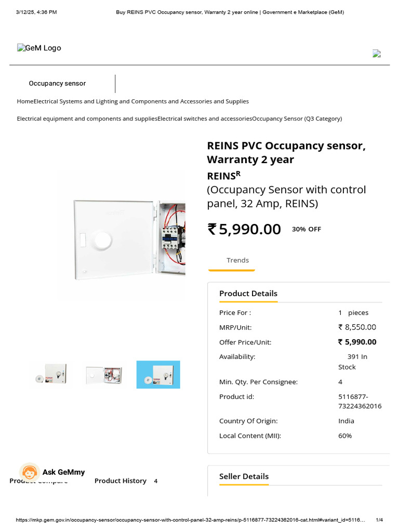Open the Ask GeMmy assistant avatar

(30, 472)
